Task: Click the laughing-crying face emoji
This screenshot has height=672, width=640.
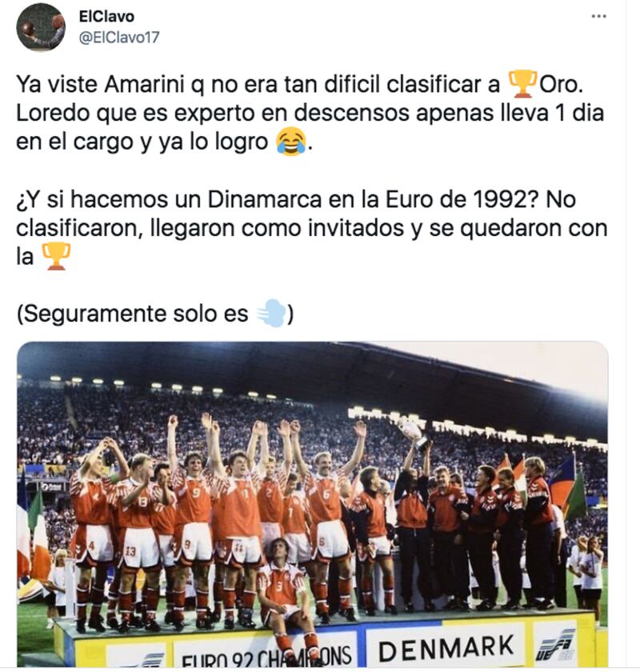Action: (x=291, y=142)
